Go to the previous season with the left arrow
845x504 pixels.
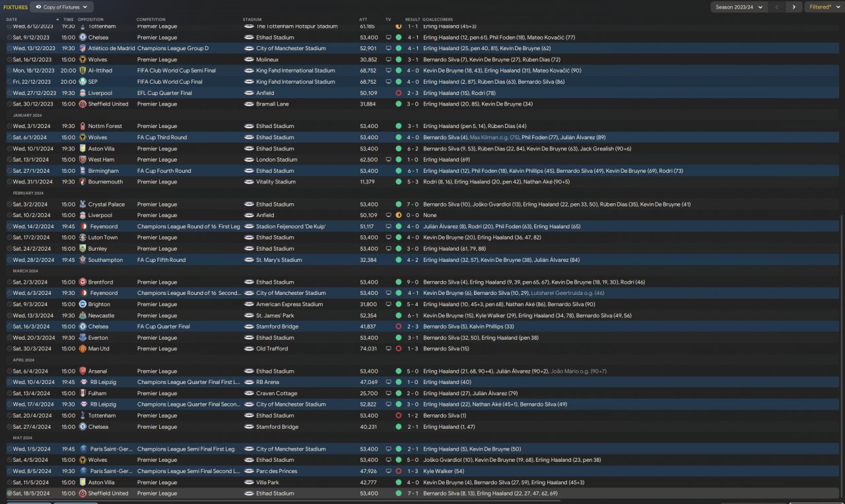click(x=778, y=7)
